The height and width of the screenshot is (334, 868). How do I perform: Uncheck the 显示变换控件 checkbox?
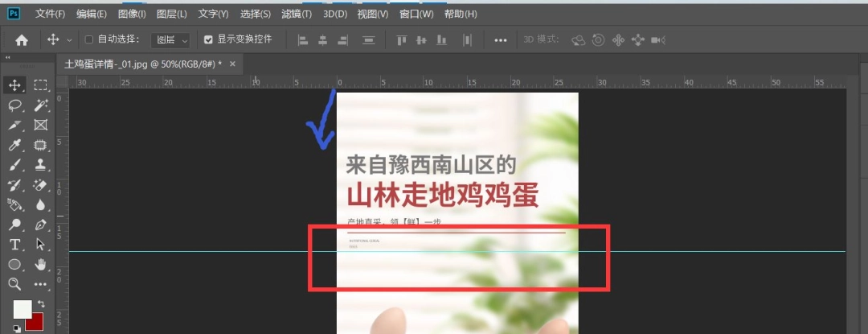208,39
